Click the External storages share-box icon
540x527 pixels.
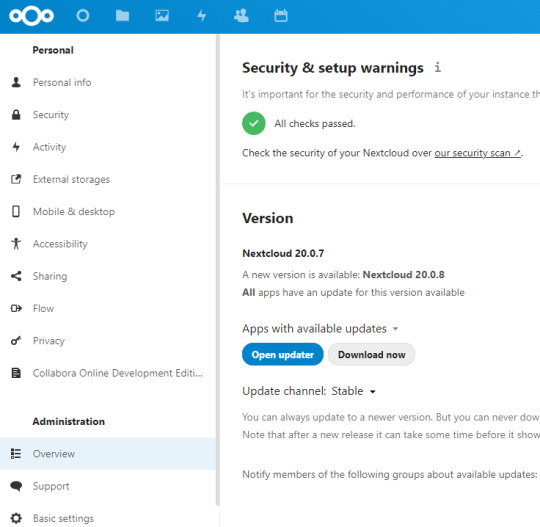point(16,179)
